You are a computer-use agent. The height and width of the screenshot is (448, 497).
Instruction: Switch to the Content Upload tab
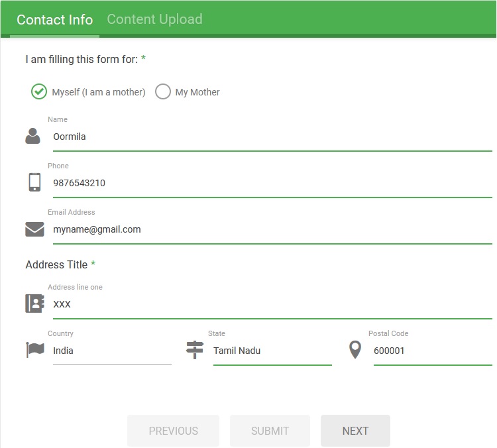(154, 19)
